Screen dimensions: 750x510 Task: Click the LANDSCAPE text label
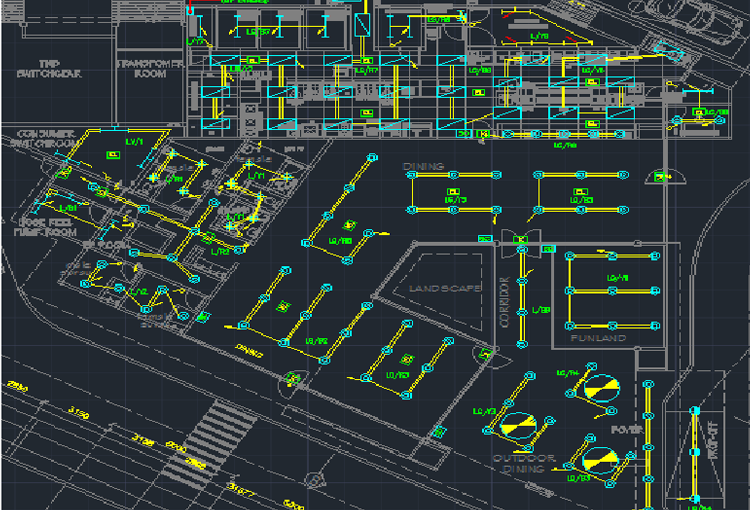[445, 288]
